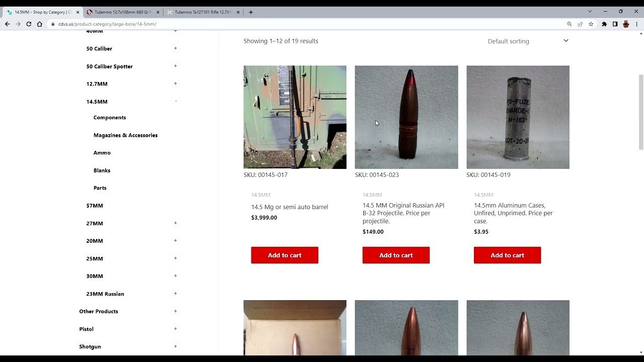Add the Russian API B-32 Projectile to cart
This screenshot has height=362, width=644.
[x=396, y=255]
